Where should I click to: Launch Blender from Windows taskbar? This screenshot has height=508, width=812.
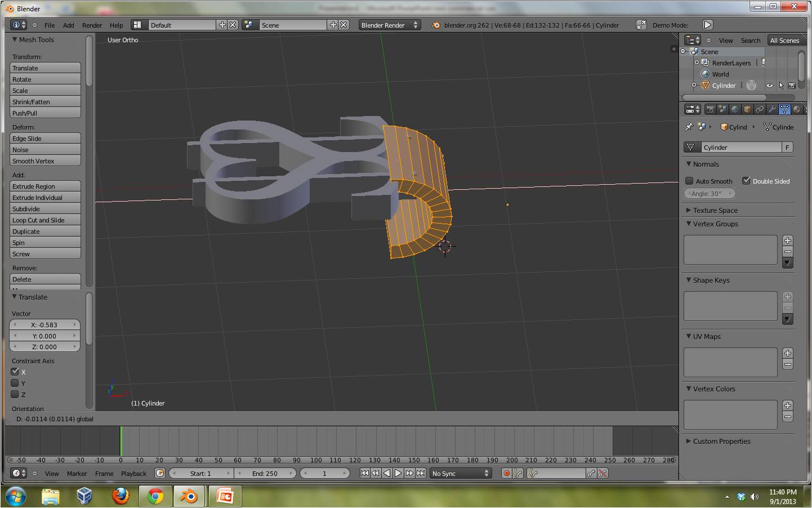point(189,496)
